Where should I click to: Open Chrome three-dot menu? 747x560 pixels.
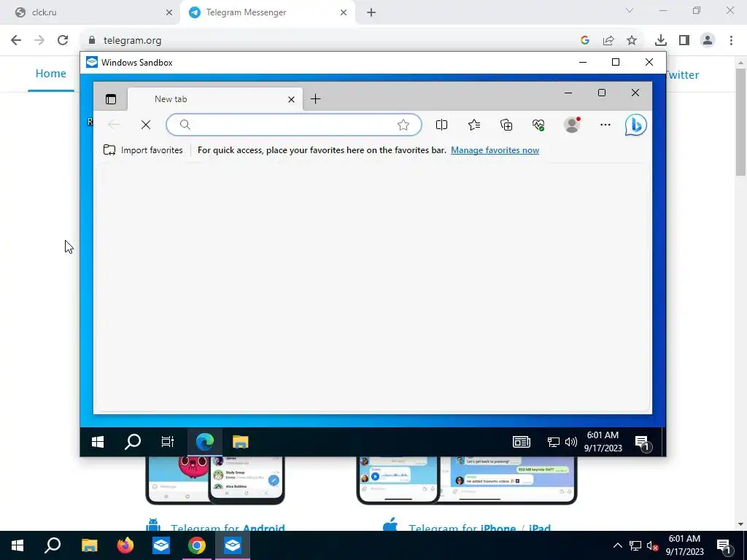tap(731, 40)
